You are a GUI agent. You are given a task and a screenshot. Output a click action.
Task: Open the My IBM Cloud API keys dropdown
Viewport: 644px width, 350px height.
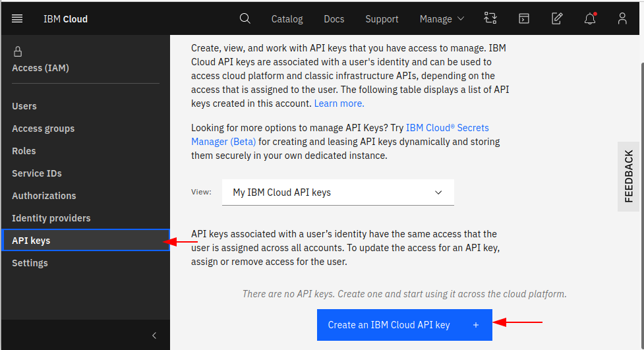point(338,192)
